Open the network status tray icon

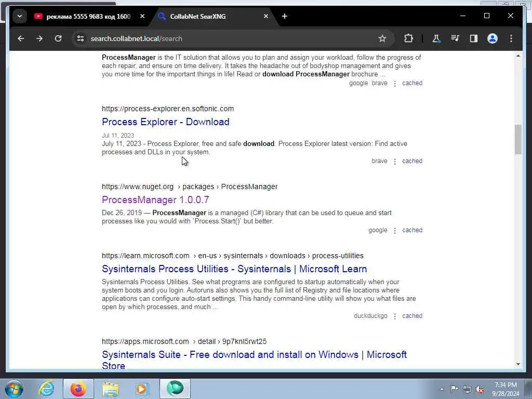467,389
